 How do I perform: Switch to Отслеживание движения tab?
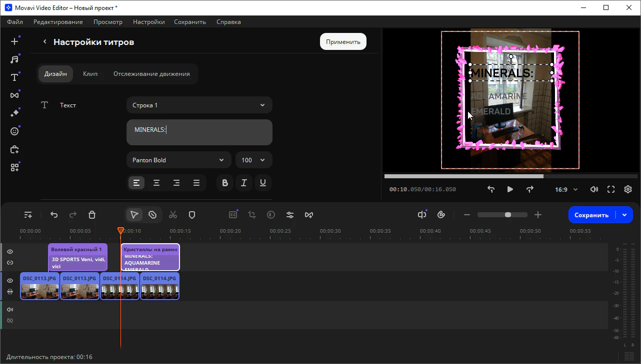tap(151, 74)
